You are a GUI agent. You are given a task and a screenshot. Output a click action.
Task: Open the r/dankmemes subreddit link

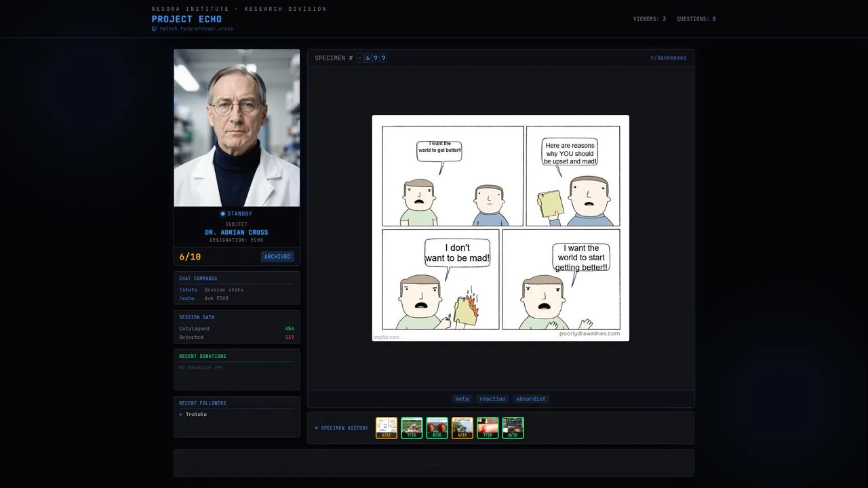668,58
